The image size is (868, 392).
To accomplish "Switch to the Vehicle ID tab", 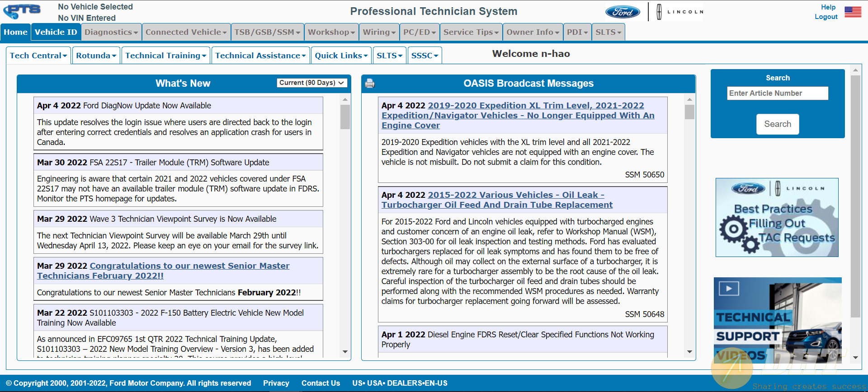I will tap(56, 32).
